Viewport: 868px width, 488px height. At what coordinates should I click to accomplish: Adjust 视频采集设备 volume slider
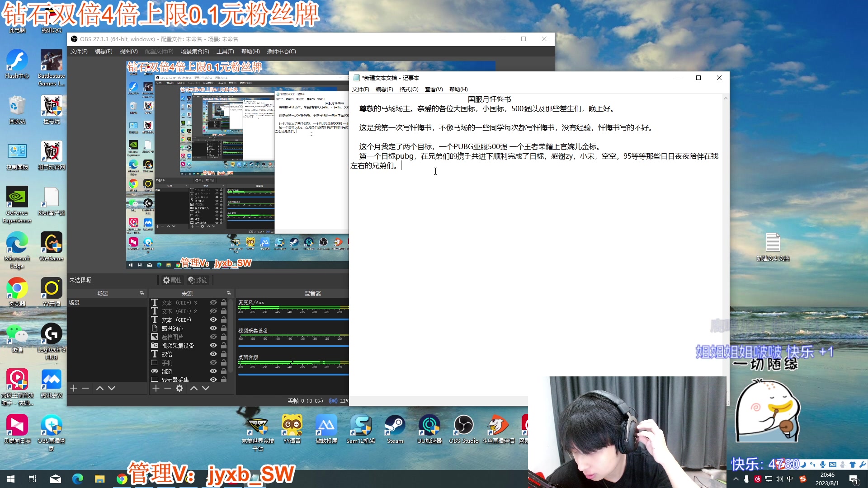pos(293,346)
